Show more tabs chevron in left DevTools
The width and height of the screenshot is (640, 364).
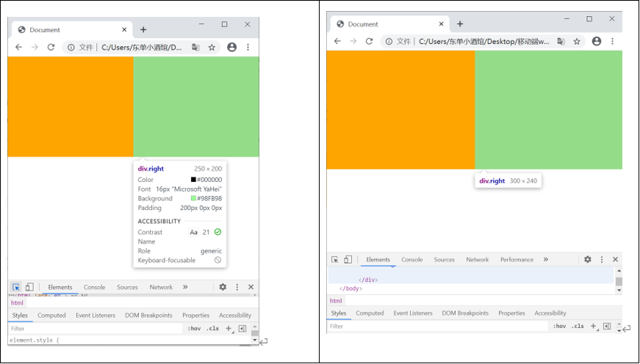(x=185, y=287)
